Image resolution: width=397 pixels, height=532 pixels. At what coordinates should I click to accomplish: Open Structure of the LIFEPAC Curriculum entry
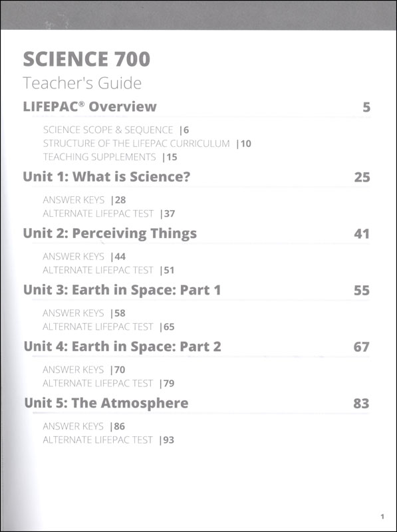point(147,144)
